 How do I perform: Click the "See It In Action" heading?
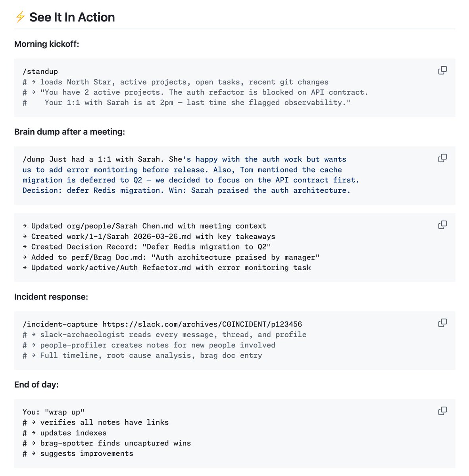tap(72, 17)
